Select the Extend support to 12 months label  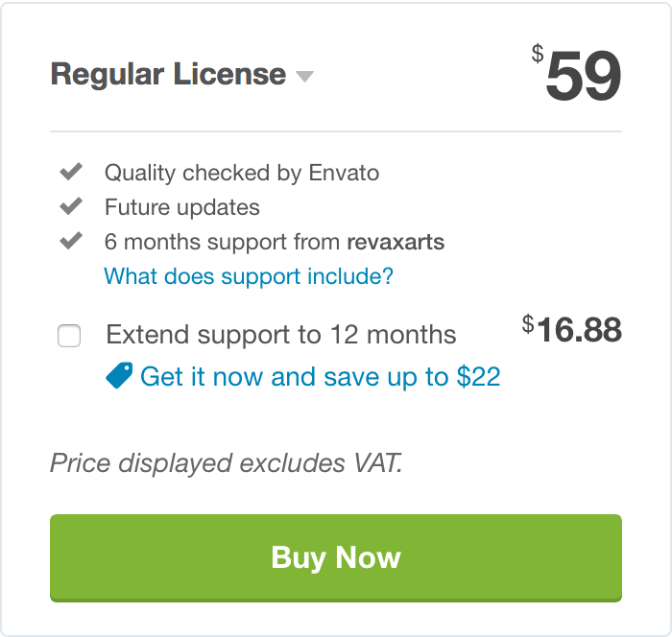(281, 334)
